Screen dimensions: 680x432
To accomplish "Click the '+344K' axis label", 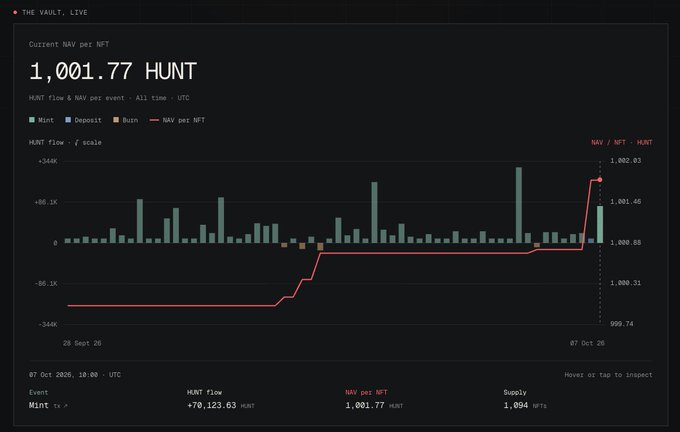I will [x=48, y=161].
